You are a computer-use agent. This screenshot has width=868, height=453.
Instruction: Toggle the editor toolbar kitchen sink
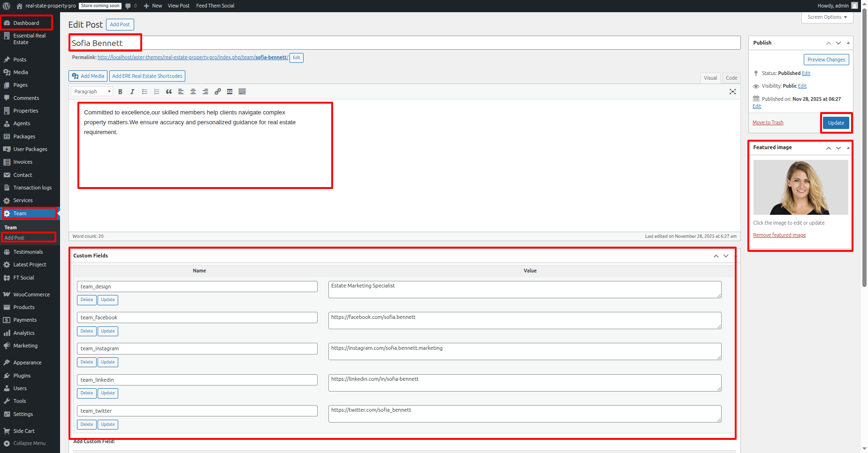(x=242, y=92)
